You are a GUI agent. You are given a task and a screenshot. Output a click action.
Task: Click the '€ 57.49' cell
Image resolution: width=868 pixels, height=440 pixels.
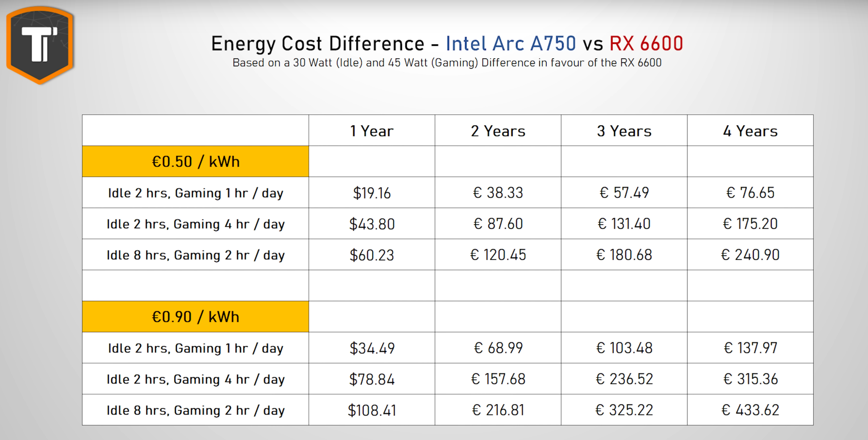[624, 193]
